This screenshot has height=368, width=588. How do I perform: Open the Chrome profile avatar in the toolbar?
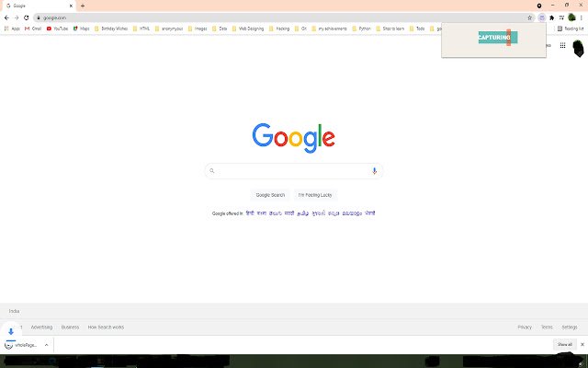coord(571,17)
